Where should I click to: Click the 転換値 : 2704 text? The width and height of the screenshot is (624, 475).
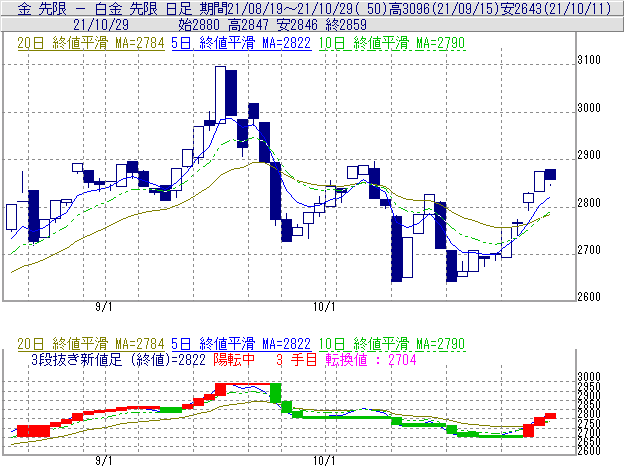click(x=371, y=360)
